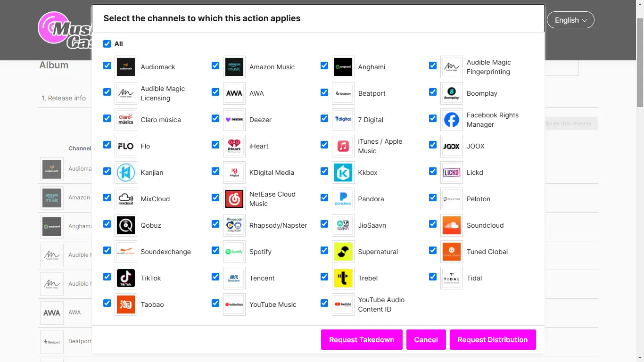Open the English language dropdown
Screen dimensions: 644x362
(x=570, y=20)
